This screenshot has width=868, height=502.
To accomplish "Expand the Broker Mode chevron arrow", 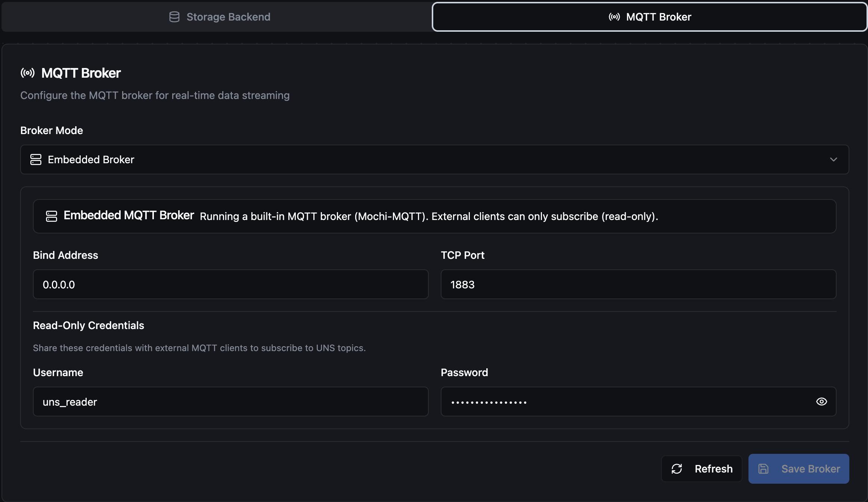I will click(x=833, y=159).
